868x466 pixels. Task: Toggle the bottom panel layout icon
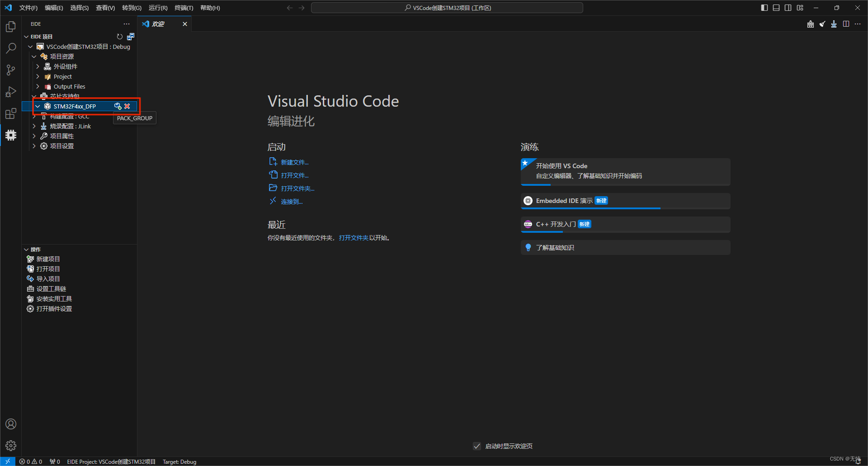pos(776,8)
